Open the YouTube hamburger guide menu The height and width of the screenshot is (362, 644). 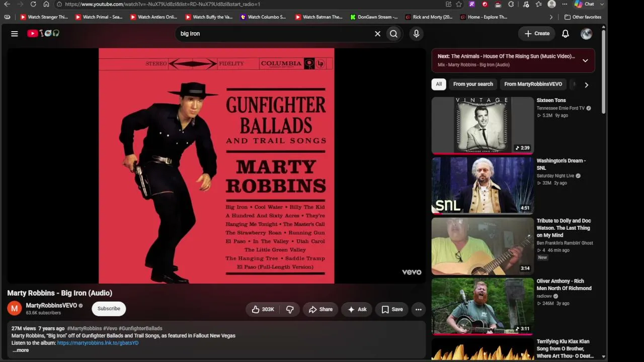tap(15, 34)
